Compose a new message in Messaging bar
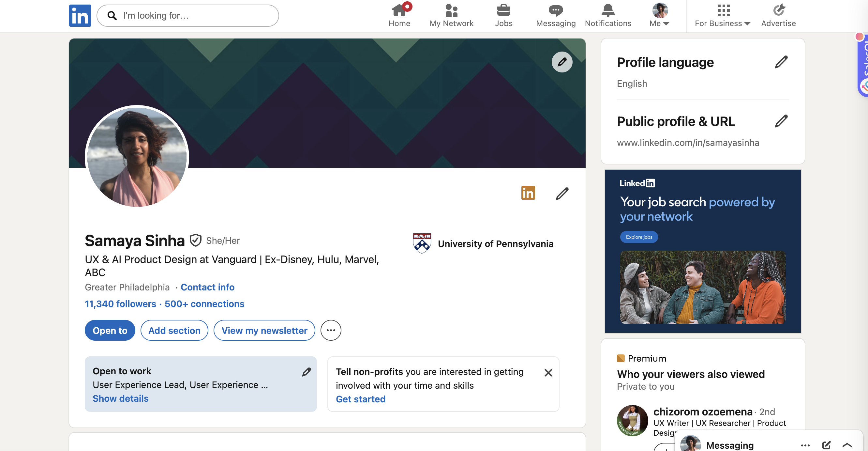This screenshot has height=451, width=868. [x=826, y=445]
